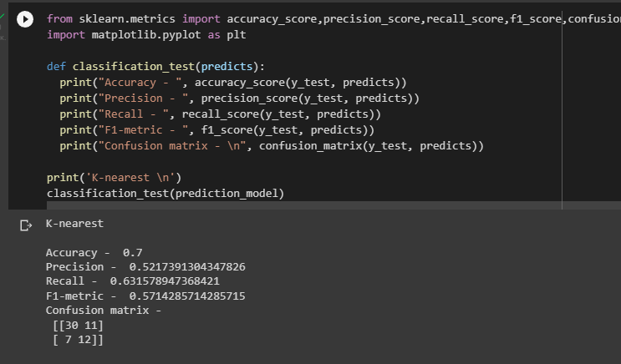Click the Recall 0.631578947368421 output line
Image resolution: width=621 pixels, height=364 pixels.
pyautogui.click(x=133, y=281)
